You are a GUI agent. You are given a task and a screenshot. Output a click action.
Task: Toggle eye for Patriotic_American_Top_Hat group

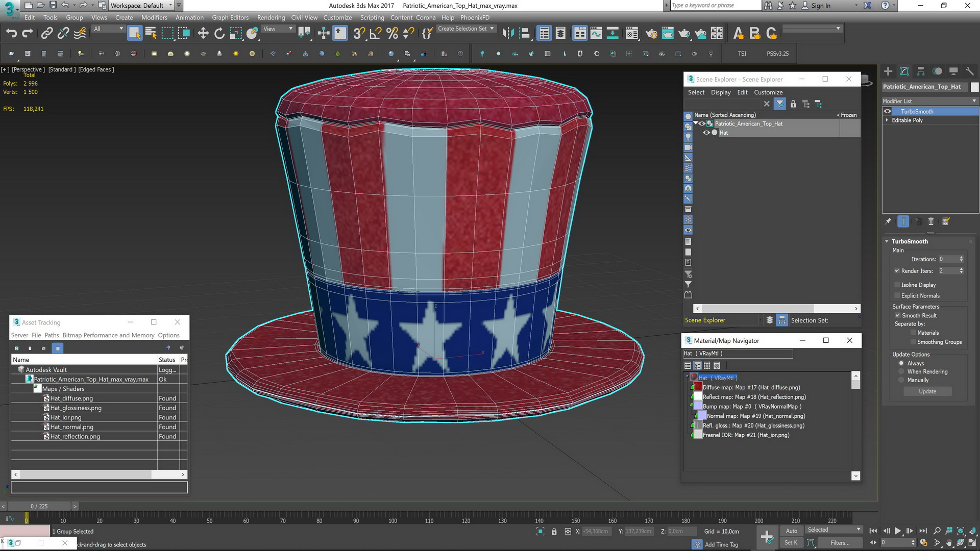pyautogui.click(x=702, y=123)
